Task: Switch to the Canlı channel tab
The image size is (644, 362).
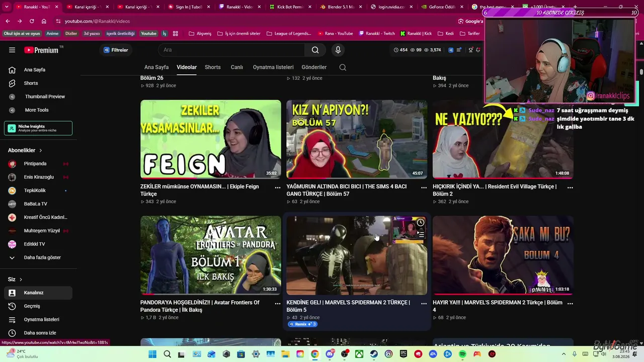Action: pos(237,67)
